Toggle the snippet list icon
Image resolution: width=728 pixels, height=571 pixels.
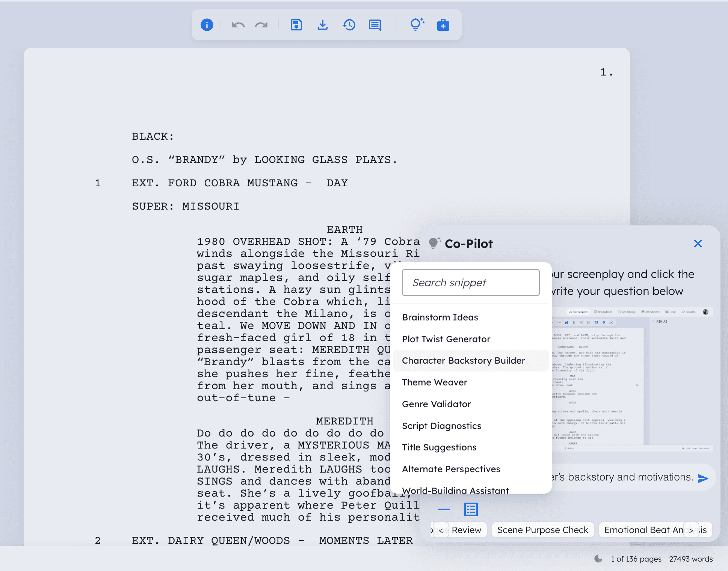pos(471,509)
